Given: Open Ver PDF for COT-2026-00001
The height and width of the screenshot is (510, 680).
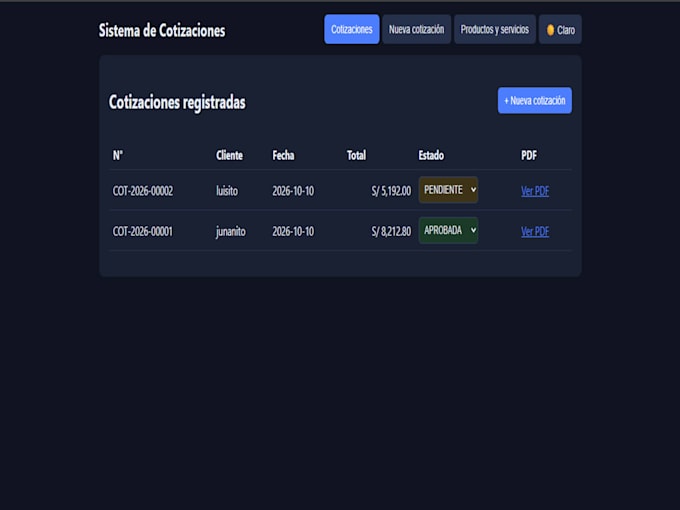Looking at the screenshot, I should click(x=535, y=232).
